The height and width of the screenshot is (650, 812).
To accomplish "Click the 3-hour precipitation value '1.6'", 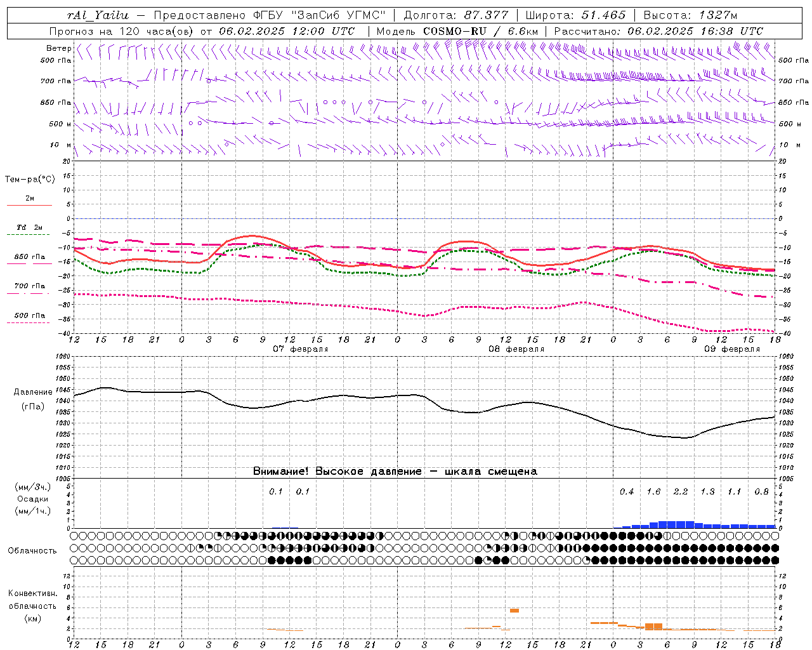I will [x=653, y=492].
